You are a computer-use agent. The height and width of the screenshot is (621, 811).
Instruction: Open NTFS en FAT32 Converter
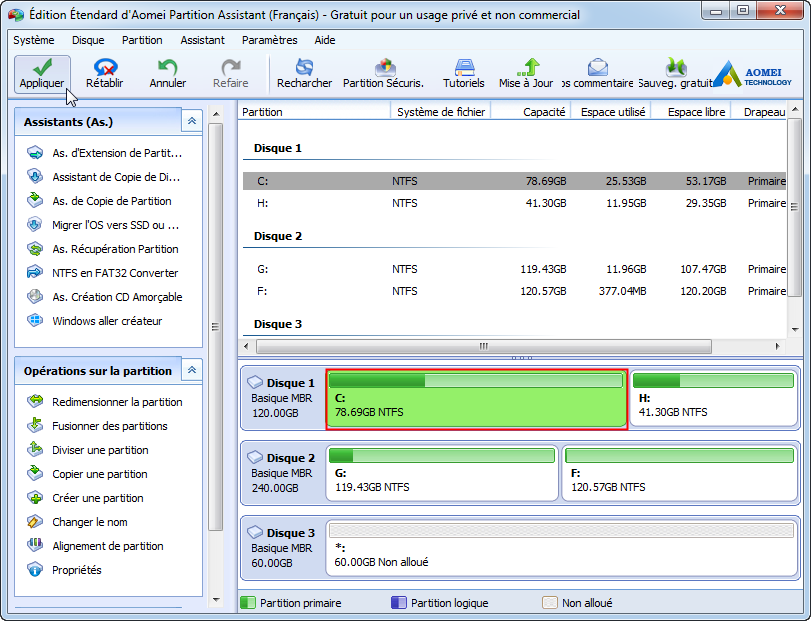[103, 273]
